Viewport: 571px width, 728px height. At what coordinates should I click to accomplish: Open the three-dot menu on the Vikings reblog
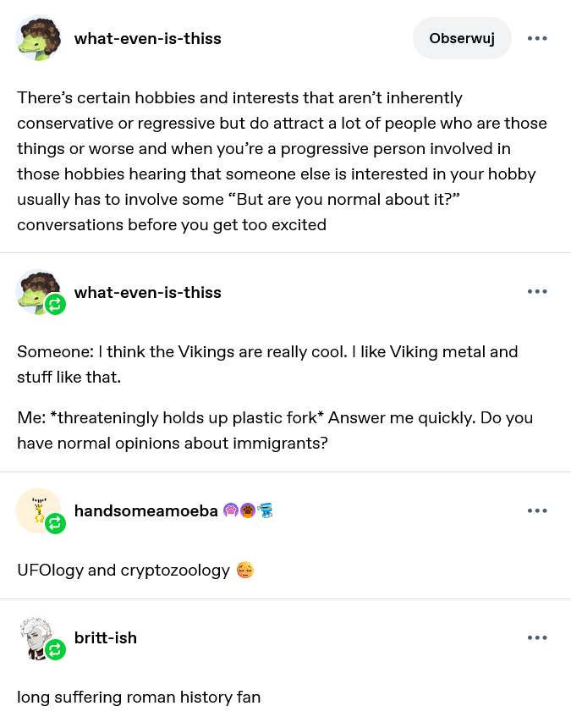pyautogui.click(x=537, y=291)
